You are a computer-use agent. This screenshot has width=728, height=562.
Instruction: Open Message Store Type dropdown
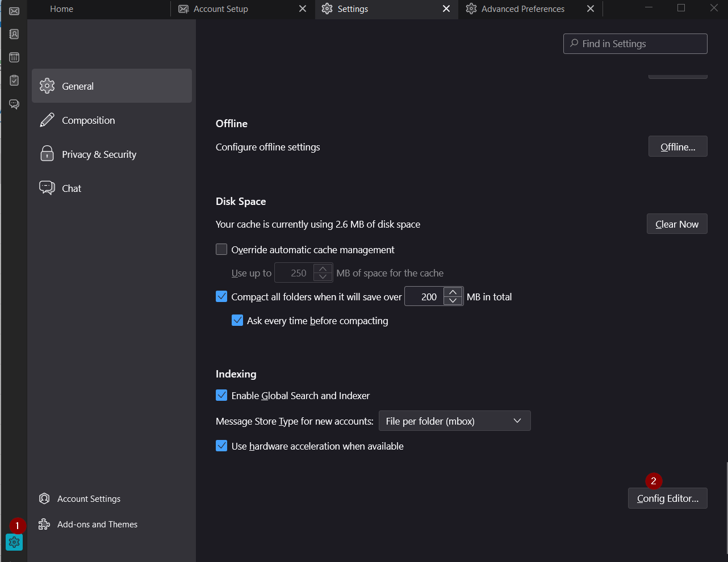click(454, 421)
